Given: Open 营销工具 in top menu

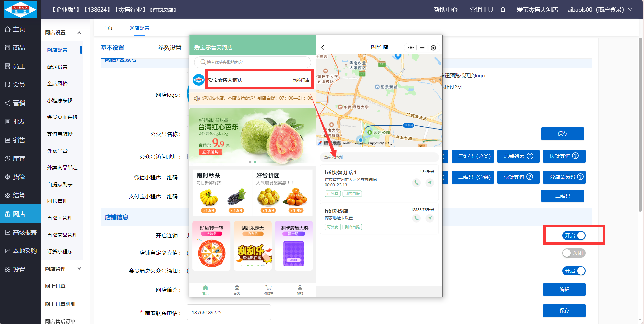Looking at the screenshot, I should [481, 10].
